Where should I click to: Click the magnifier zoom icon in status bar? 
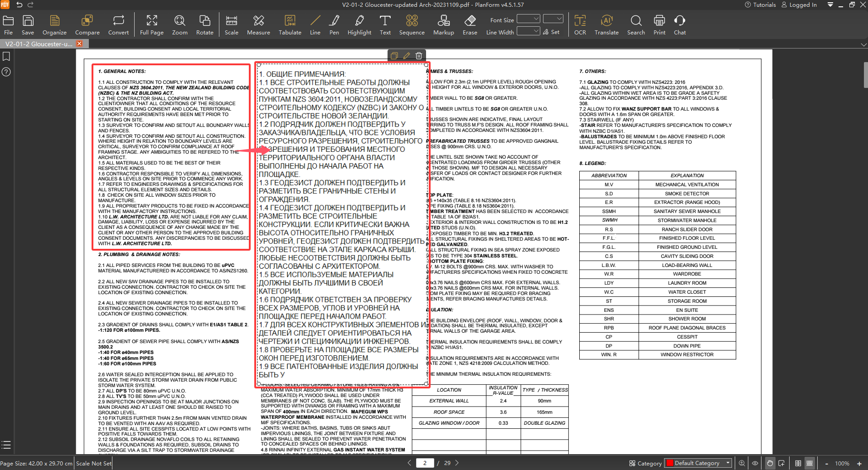tap(742, 463)
